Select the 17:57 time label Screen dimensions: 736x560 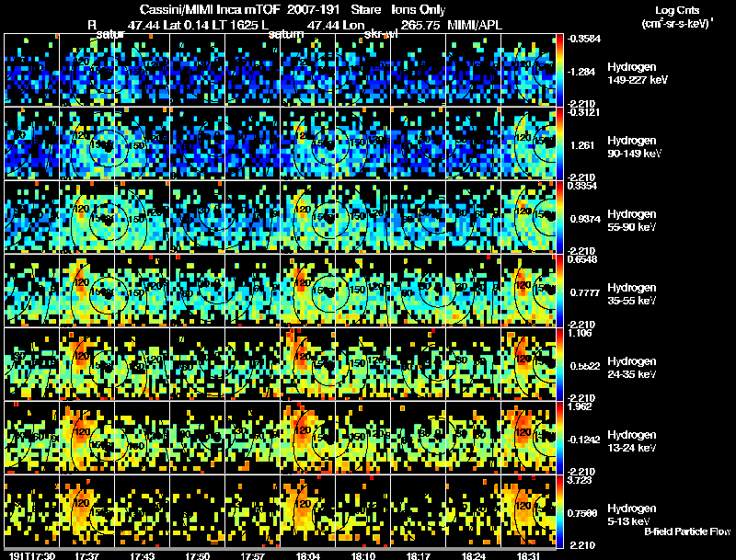coord(252,555)
